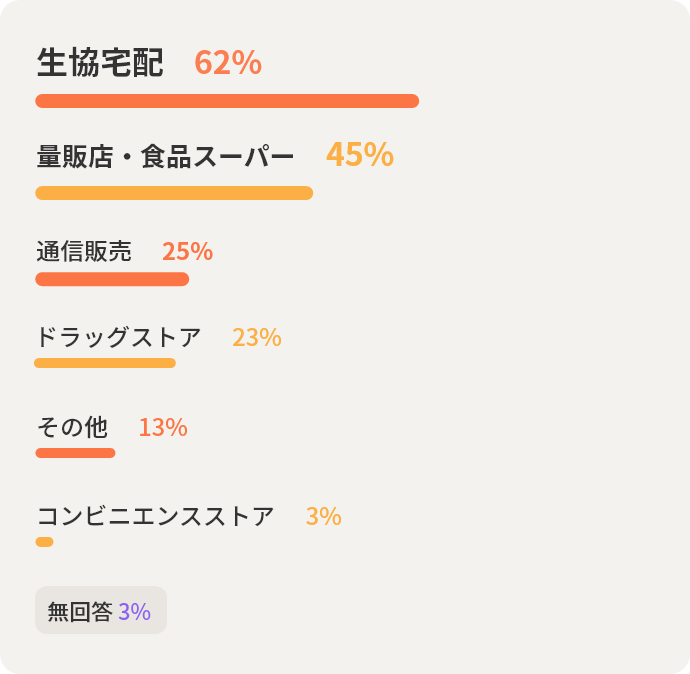This screenshot has height=674, width=690.
Task: Click the 量販店・食品スーパー yellow bar
Action: [174, 193]
